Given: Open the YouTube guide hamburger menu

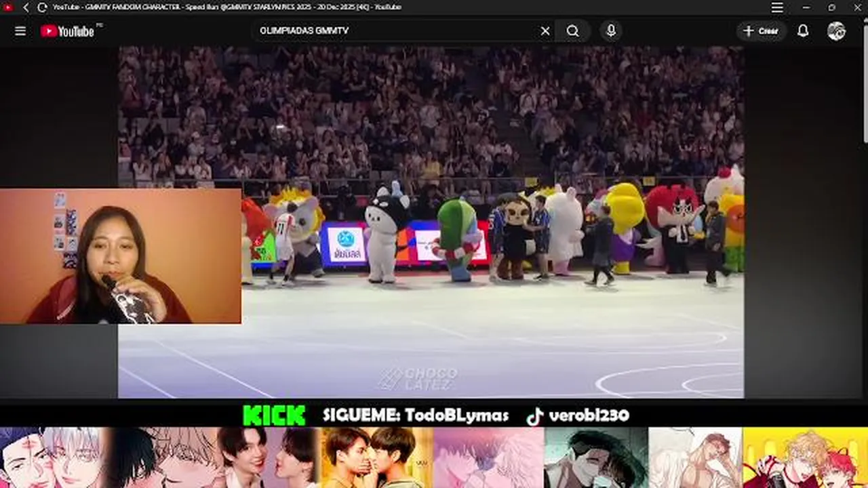Looking at the screenshot, I should pyautogui.click(x=20, y=31).
